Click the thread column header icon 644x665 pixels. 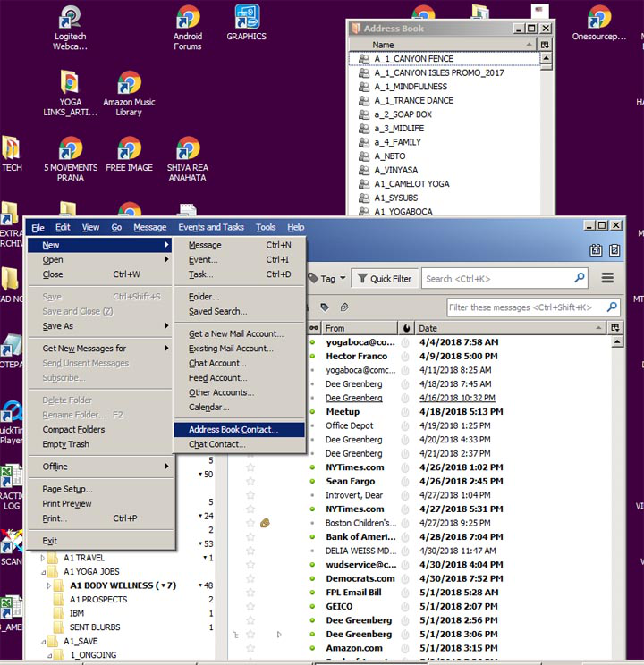[314, 328]
